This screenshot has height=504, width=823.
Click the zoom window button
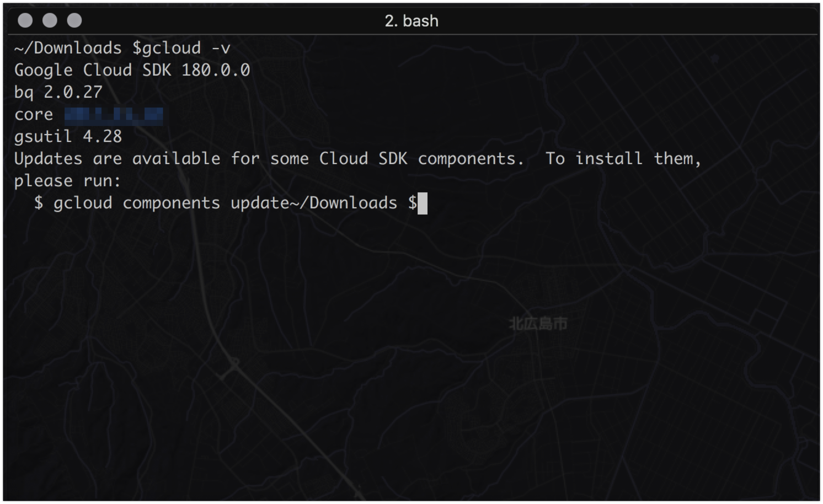click(x=74, y=20)
